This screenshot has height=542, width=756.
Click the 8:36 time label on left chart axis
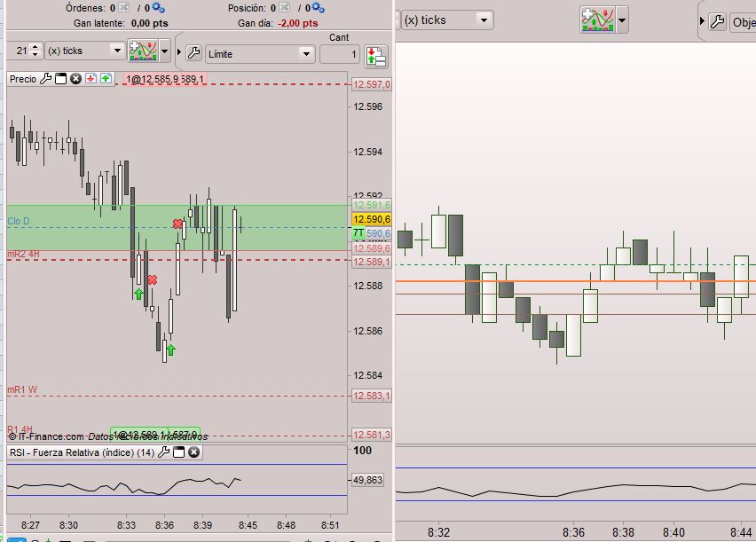(x=164, y=525)
